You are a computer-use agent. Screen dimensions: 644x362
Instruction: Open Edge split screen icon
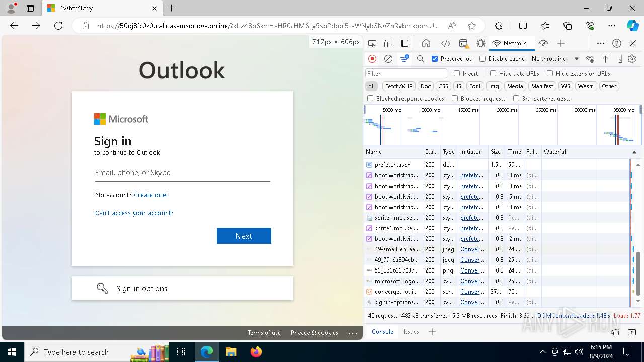pos(523,26)
